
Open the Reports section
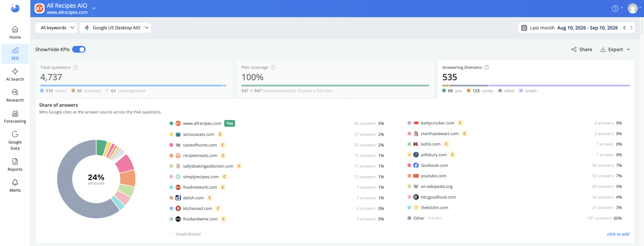15,165
